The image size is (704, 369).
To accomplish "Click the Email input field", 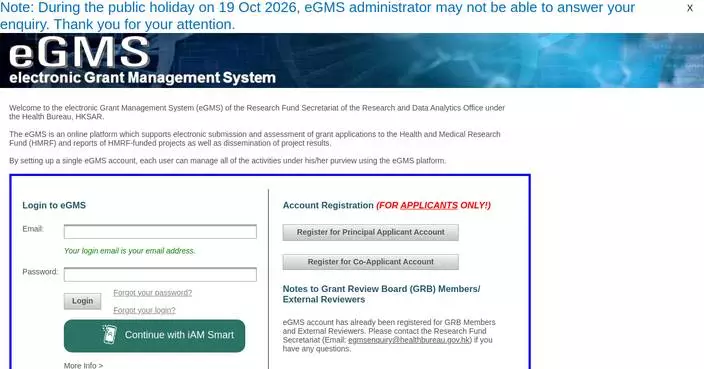I will click(160, 232).
